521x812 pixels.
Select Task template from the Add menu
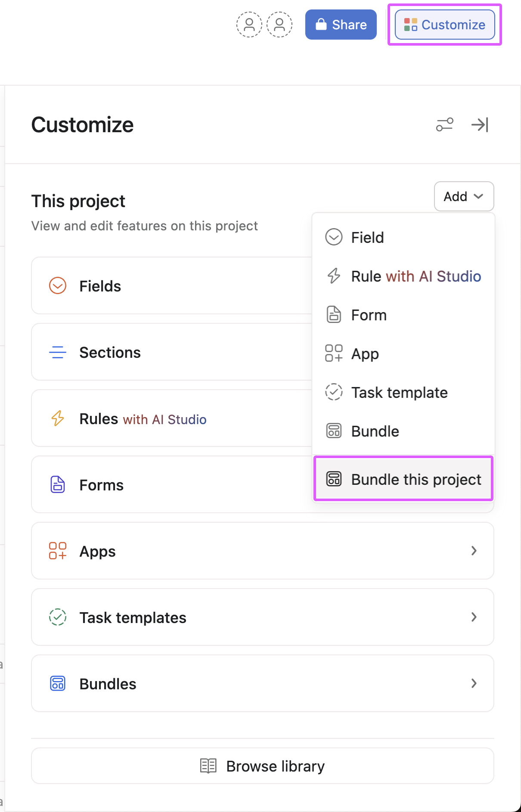[x=399, y=392]
